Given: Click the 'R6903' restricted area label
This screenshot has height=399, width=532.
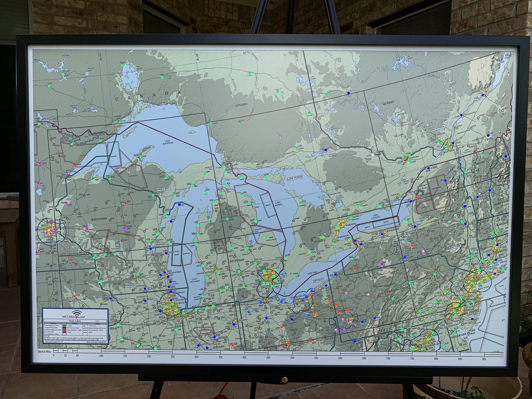Looking at the screenshot, I should pos(177,255).
